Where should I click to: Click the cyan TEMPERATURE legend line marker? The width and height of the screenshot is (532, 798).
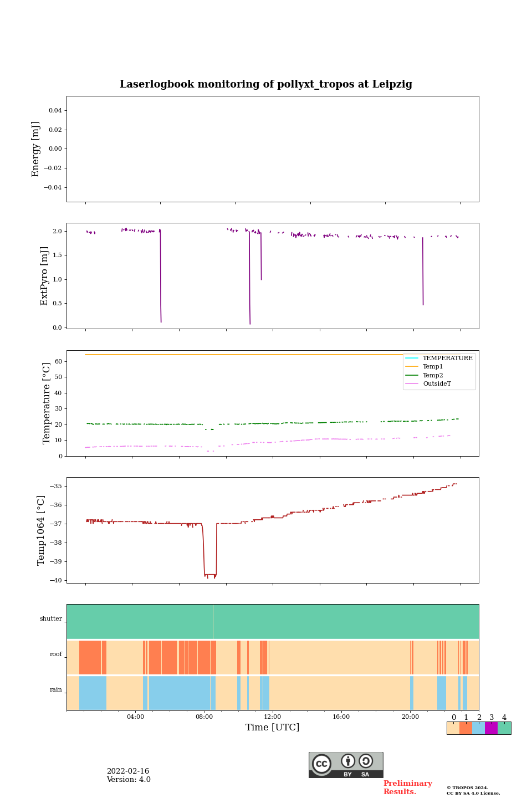click(412, 359)
